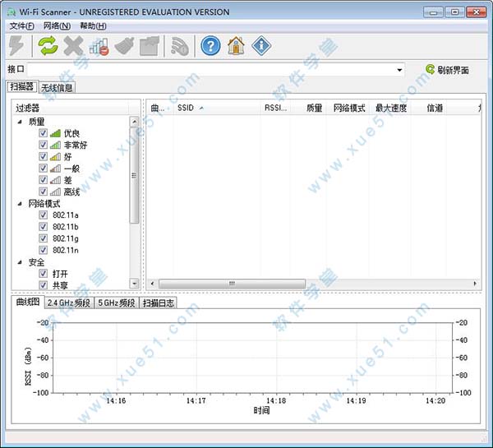Select the 曲线图 tab
Image resolution: width=493 pixels, height=448 pixels.
28,302
